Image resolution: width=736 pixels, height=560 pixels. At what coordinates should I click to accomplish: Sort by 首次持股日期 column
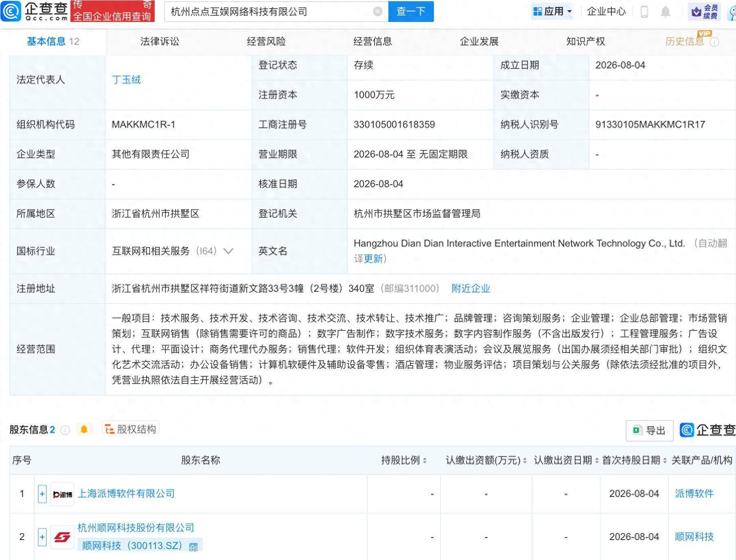(634, 460)
